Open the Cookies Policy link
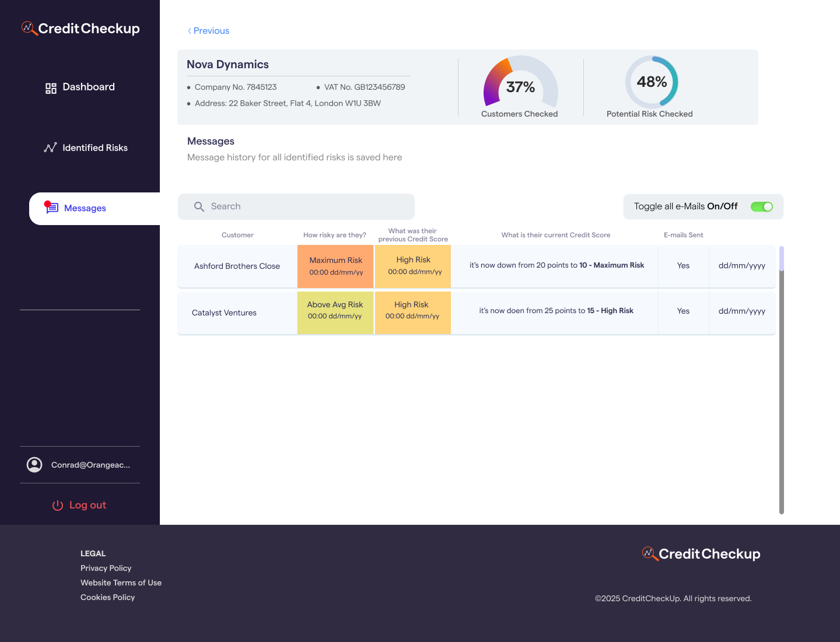The width and height of the screenshot is (840, 642). 107,597
